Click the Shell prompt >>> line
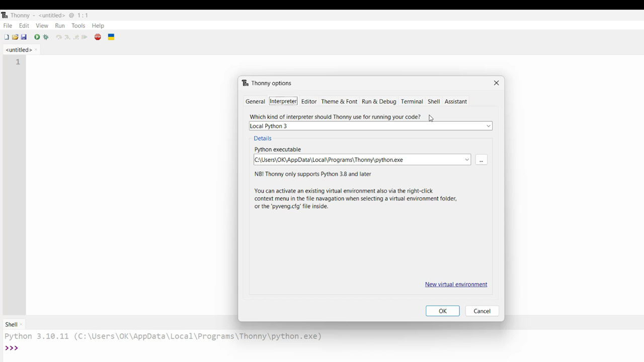644x362 pixels. pos(11,348)
